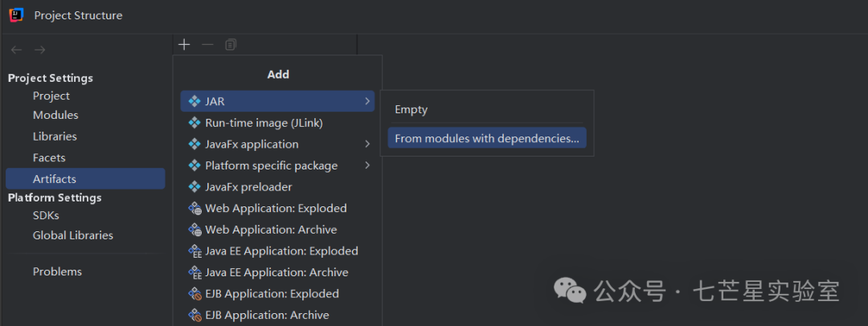Click the Java EE Application: Archive icon
This screenshot has height=326, width=868.
[x=194, y=272]
